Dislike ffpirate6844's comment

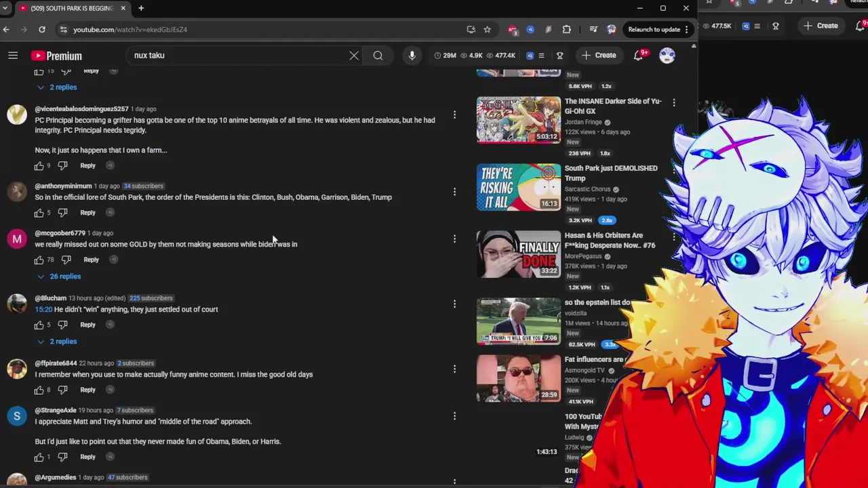(62, 390)
